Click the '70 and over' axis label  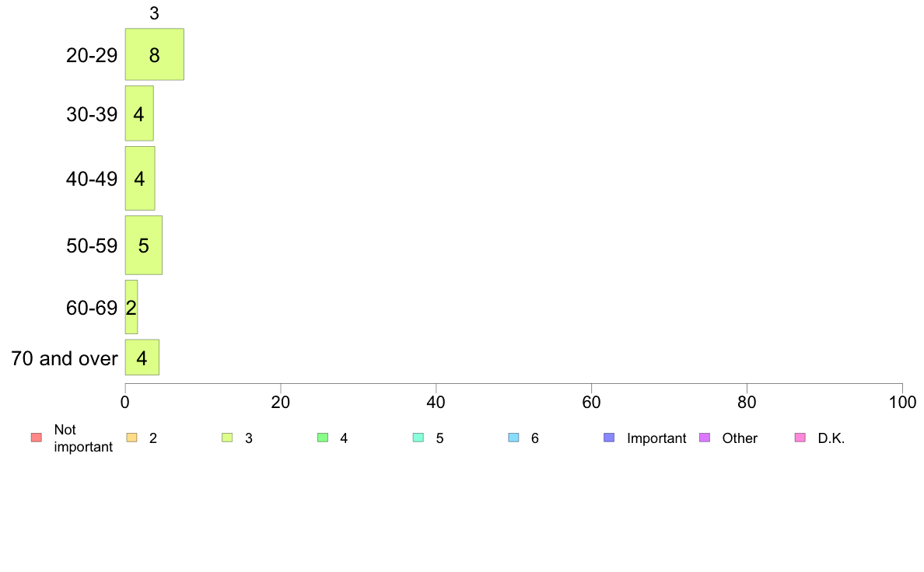pos(65,358)
